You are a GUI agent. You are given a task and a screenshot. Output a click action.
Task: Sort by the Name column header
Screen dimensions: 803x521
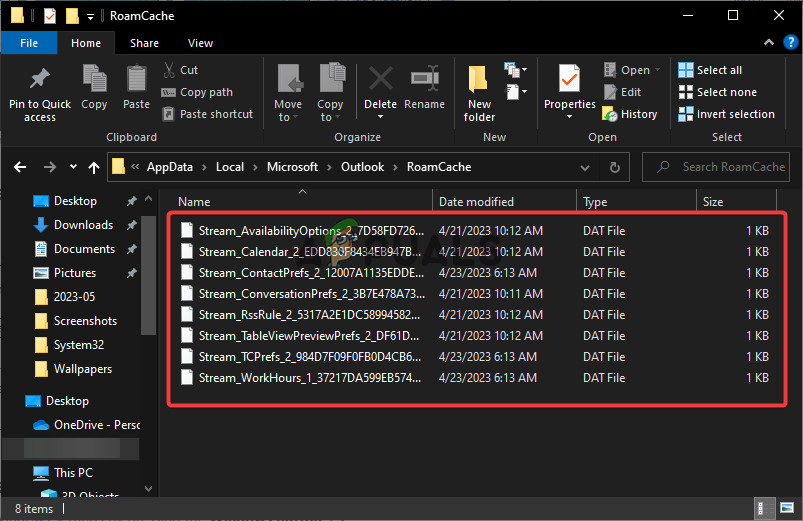[302, 202]
